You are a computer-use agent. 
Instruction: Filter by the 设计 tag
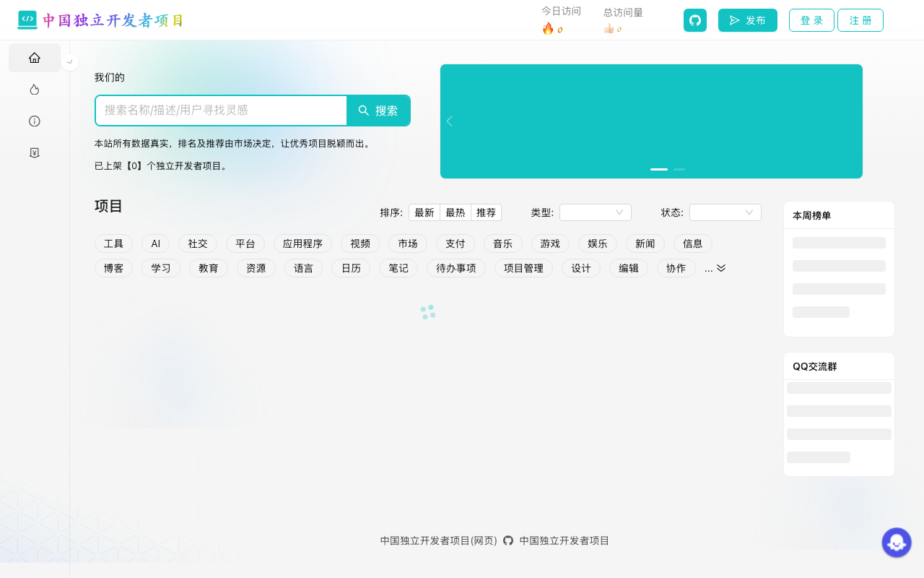pos(581,268)
